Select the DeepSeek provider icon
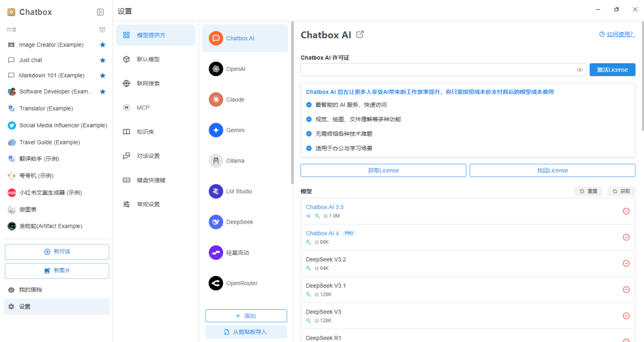This screenshot has width=644, height=342. [x=215, y=222]
